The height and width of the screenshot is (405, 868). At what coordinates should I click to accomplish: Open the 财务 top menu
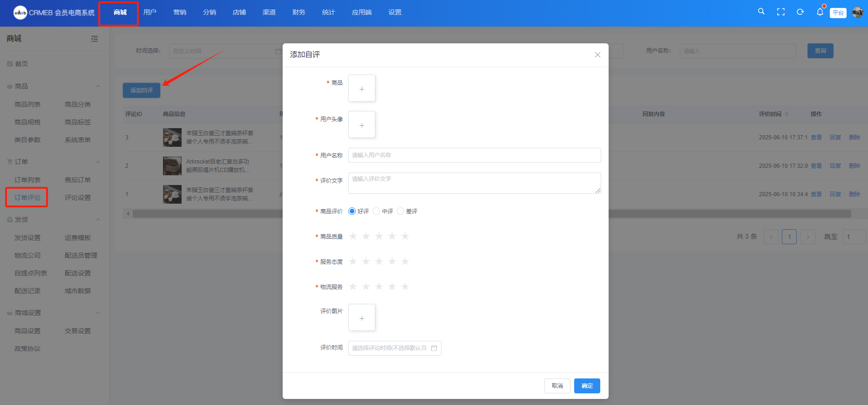pyautogui.click(x=299, y=12)
